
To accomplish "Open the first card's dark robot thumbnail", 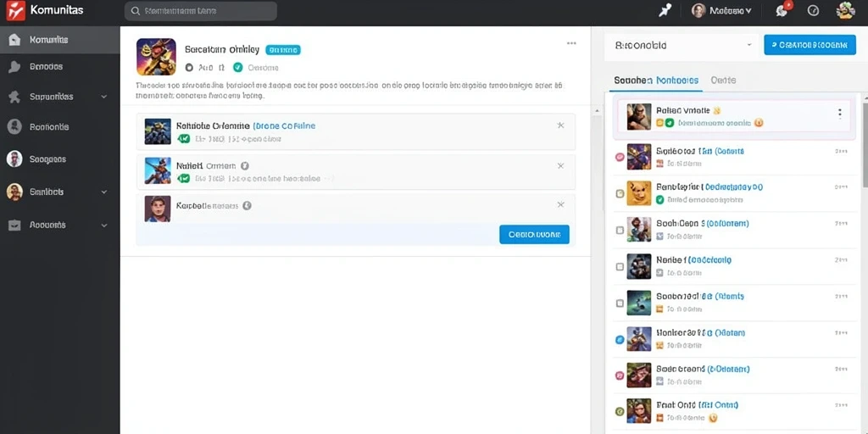I will [158, 131].
